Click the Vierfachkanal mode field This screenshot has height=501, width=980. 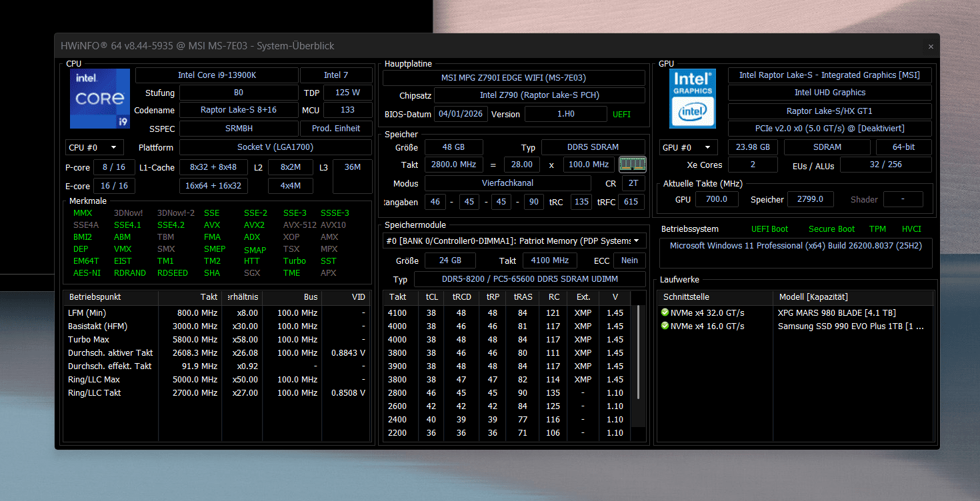tap(508, 183)
